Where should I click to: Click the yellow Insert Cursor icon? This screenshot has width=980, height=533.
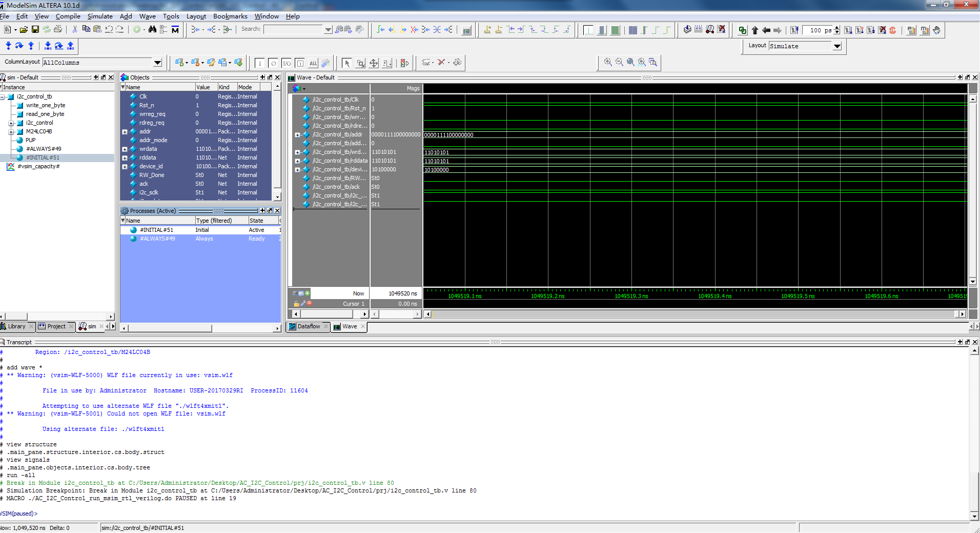click(x=487, y=30)
